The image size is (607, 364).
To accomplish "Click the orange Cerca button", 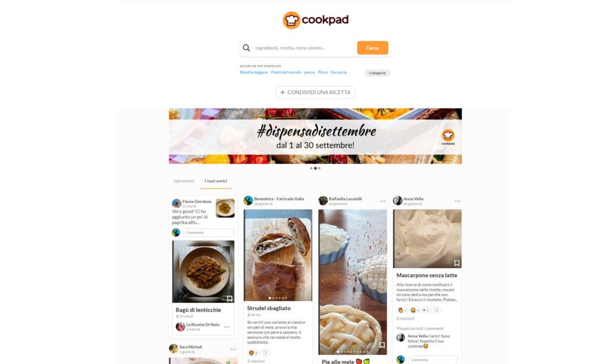I will click(372, 48).
